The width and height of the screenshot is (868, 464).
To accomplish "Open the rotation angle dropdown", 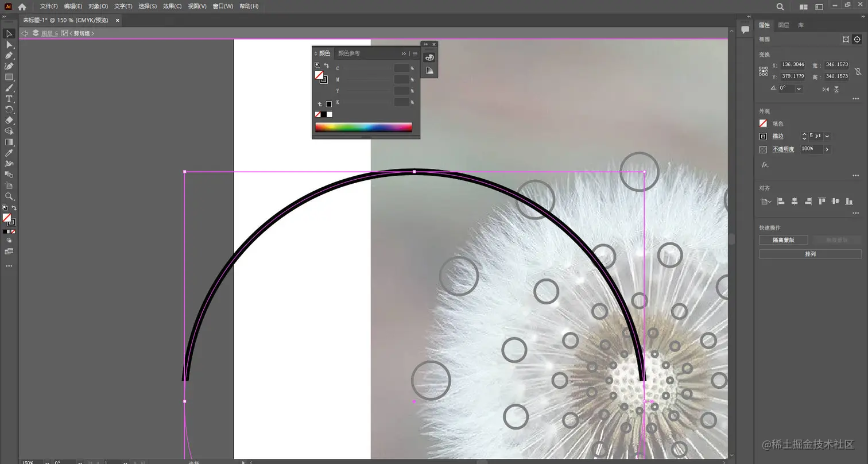I will click(799, 89).
